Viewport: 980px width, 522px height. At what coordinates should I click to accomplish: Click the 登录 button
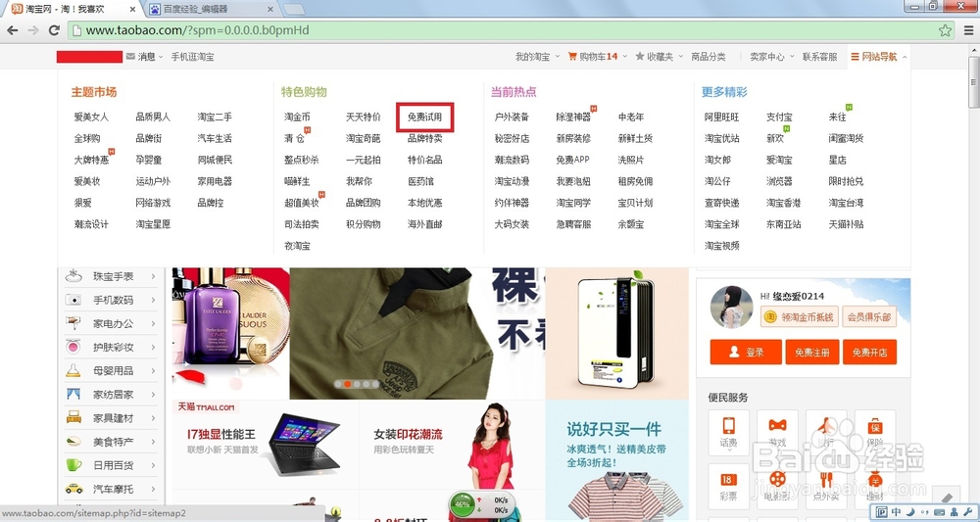pyautogui.click(x=746, y=353)
